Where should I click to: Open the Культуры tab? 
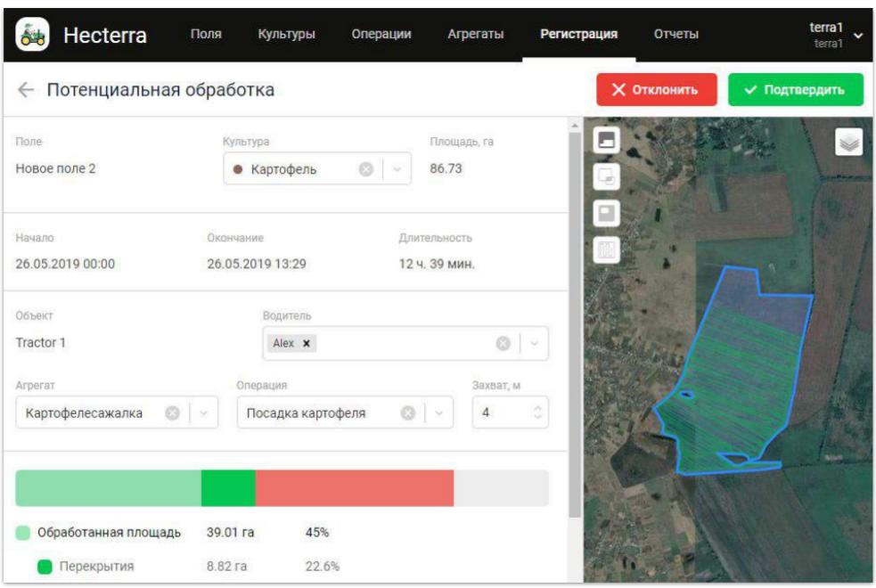point(286,34)
